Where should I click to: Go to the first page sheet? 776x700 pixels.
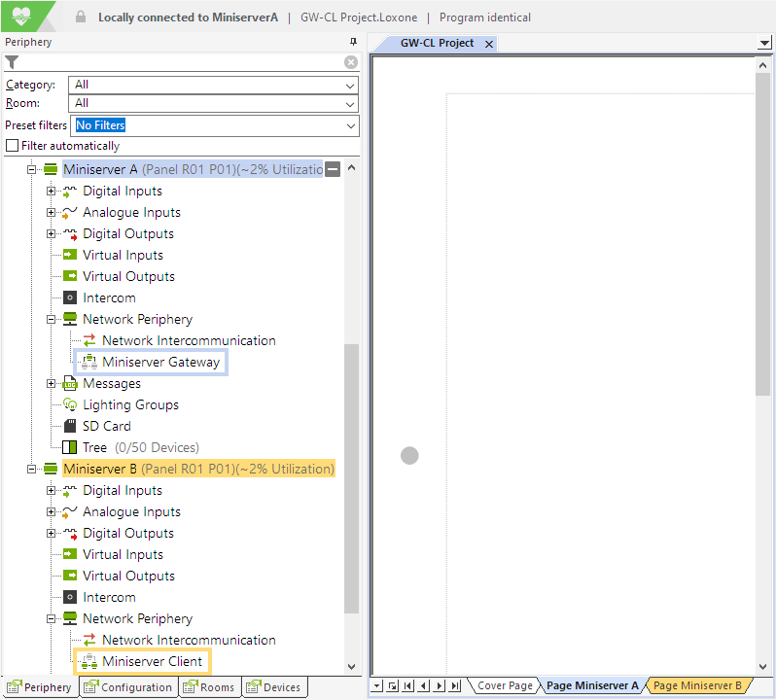click(x=407, y=685)
